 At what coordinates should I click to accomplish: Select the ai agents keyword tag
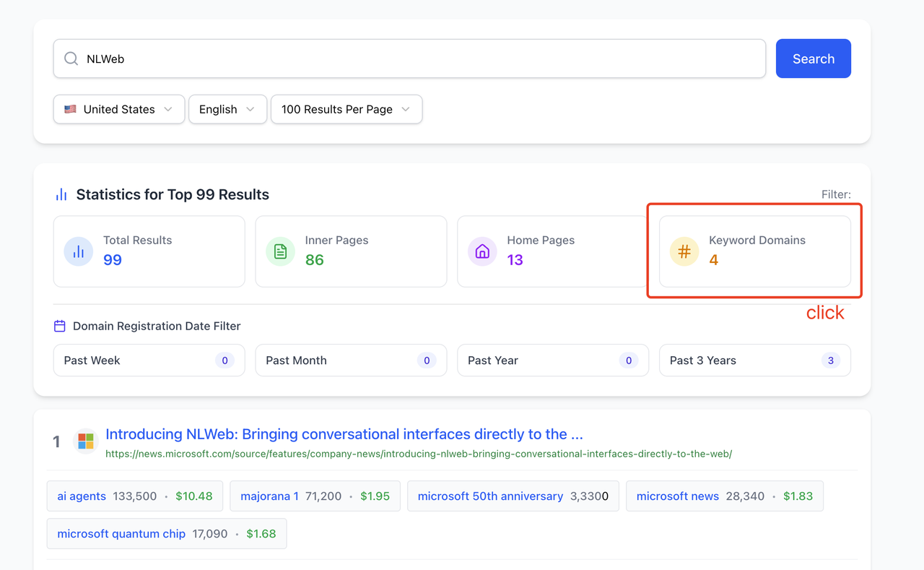point(82,496)
